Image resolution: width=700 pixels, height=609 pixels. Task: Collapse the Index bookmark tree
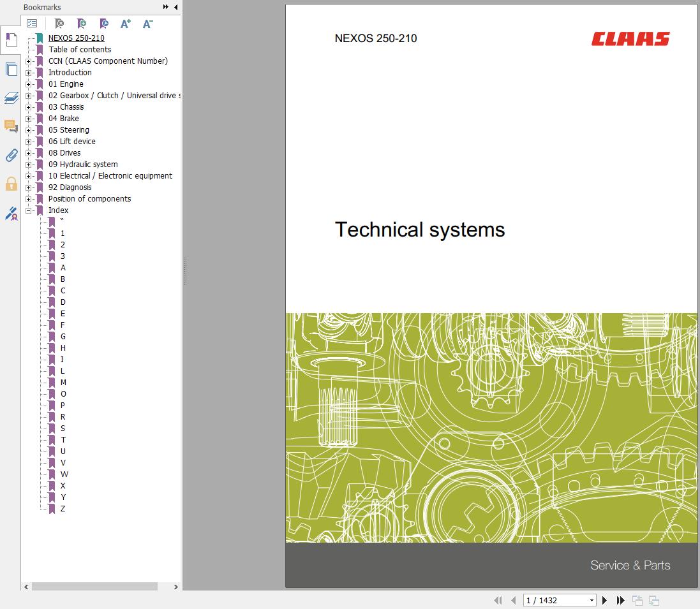coord(28,210)
